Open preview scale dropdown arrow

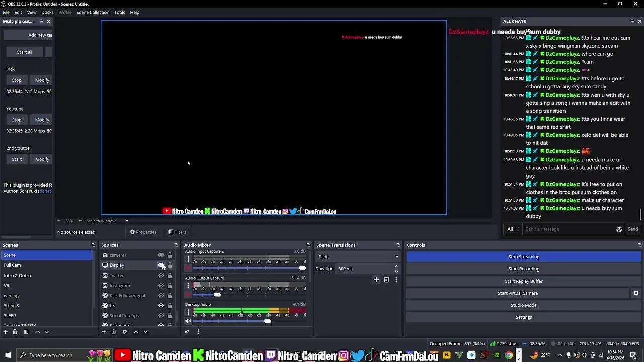point(127,221)
